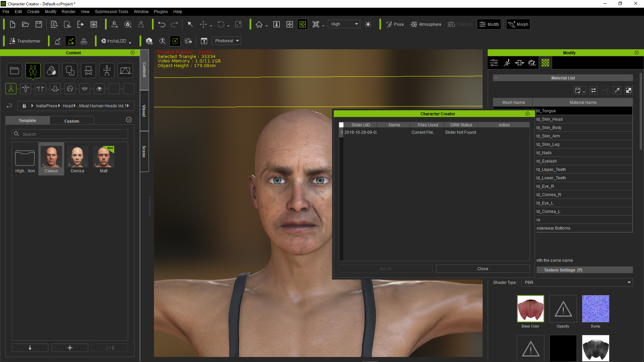Open the Plugins menu

(161, 12)
